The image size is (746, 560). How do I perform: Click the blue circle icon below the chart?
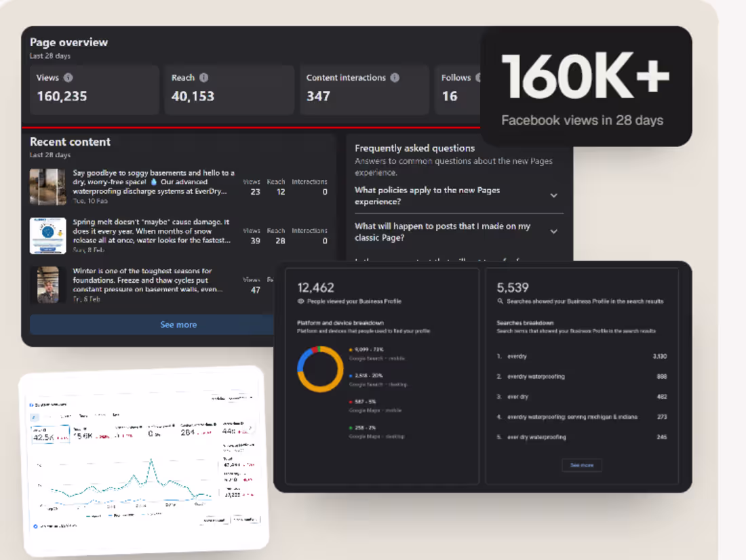coord(36,526)
